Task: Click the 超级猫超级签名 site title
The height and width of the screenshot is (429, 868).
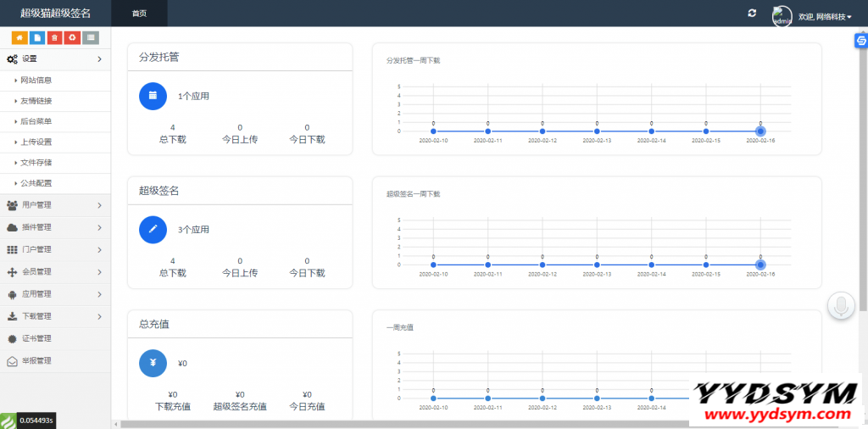Action: [x=55, y=14]
